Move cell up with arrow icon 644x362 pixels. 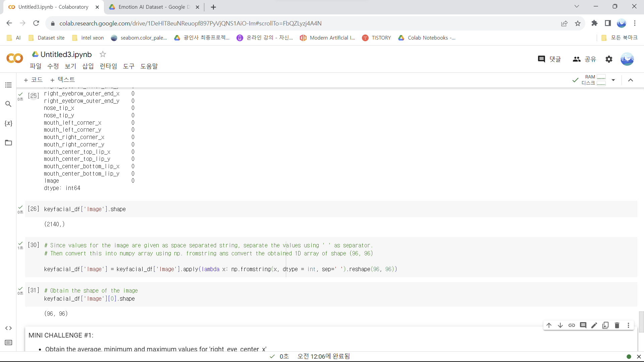click(549, 325)
